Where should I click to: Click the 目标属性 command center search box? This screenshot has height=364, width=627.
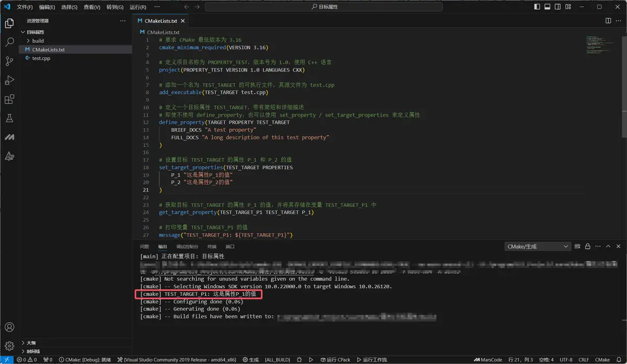(324, 7)
